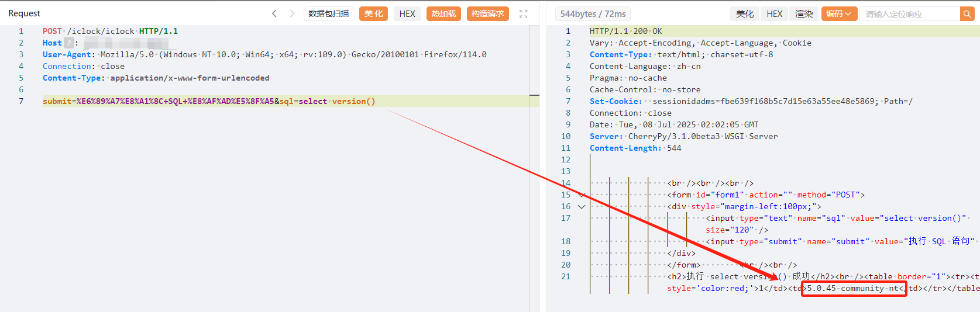Toggle 美化 beautify in the Request panel
Image resolution: width=980 pixels, height=312 pixels.
(x=373, y=13)
